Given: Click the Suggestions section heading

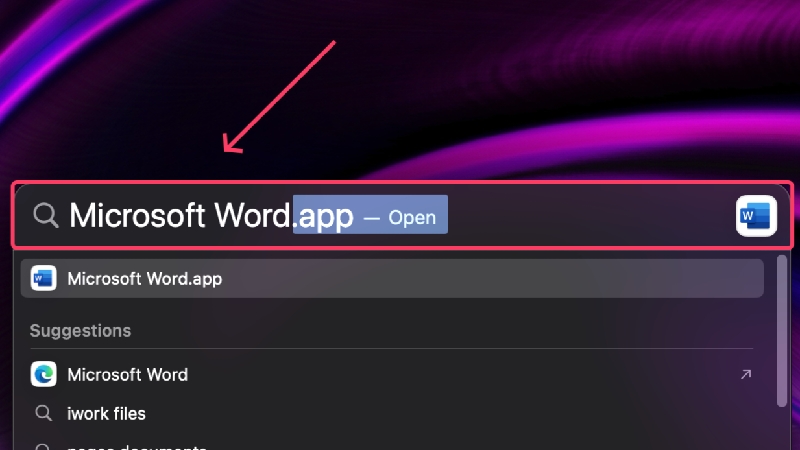Looking at the screenshot, I should (80, 331).
